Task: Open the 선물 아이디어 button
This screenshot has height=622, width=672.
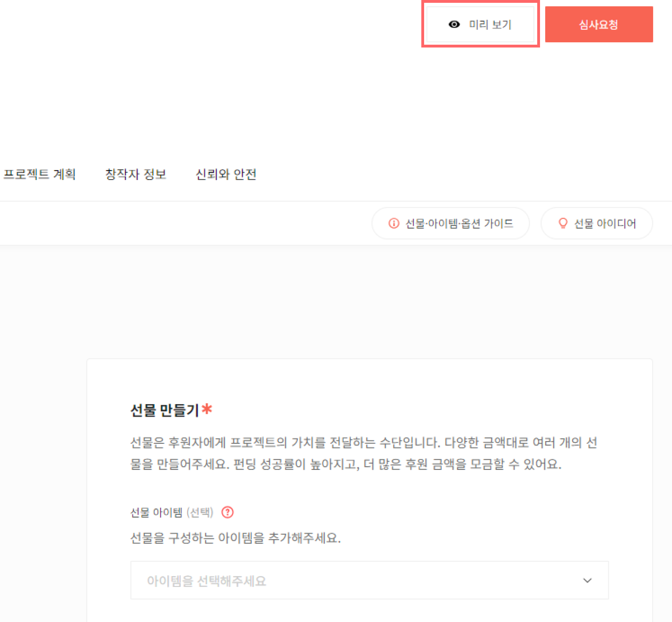Action: pos(596,223)
